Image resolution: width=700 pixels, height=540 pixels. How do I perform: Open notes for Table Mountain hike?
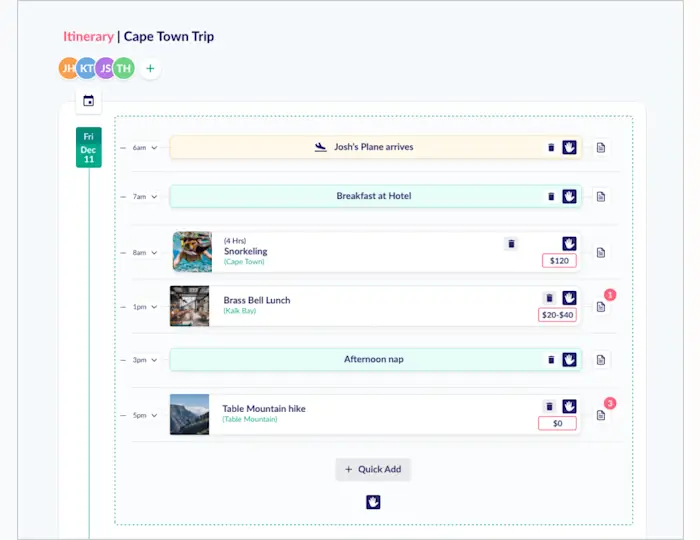tap(601, 415)
